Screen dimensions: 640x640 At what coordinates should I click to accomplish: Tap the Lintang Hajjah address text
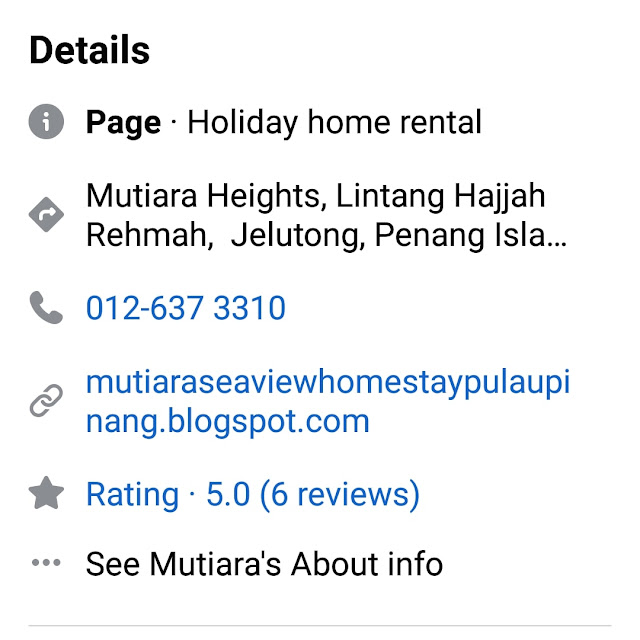(440, 196)
